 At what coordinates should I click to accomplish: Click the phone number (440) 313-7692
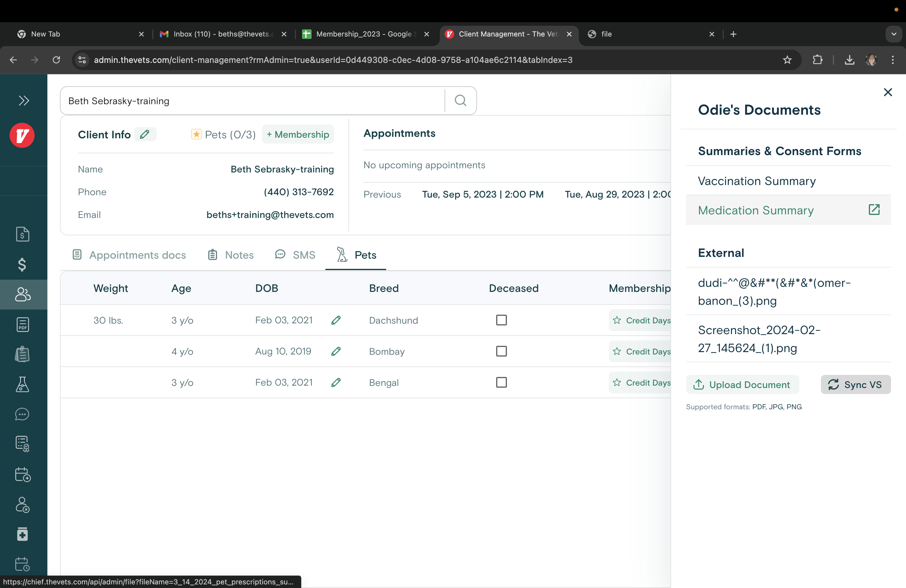point(298,192)
